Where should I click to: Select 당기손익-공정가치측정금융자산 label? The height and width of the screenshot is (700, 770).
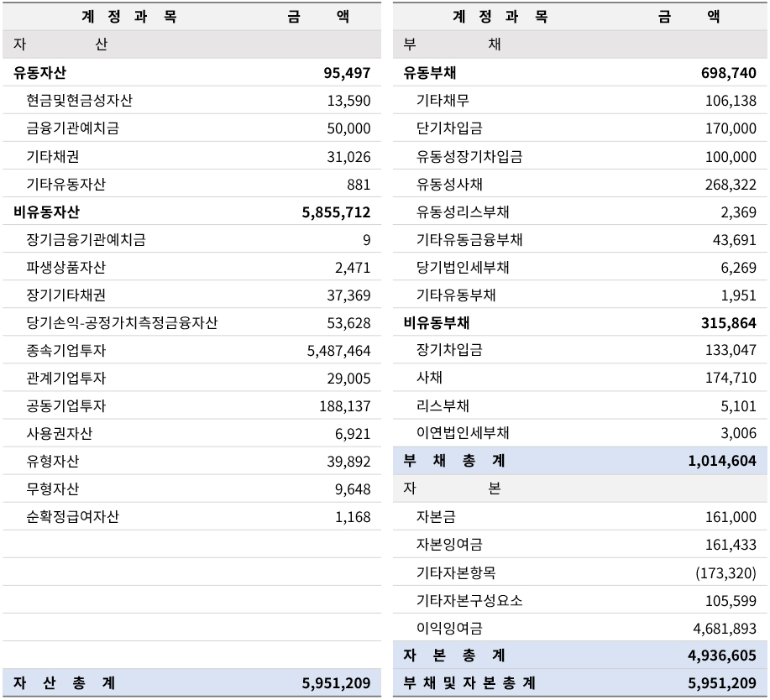tap(123, 323)
